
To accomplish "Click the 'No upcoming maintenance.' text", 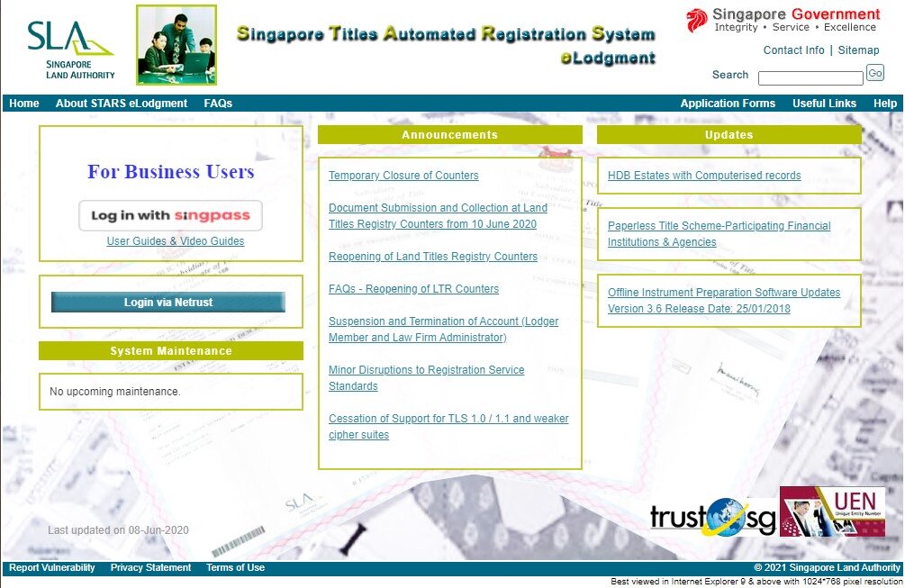I will 115,391.
